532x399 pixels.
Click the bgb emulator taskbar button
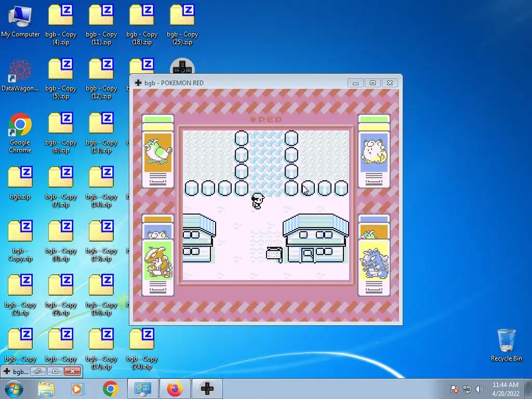pos(207,389)
